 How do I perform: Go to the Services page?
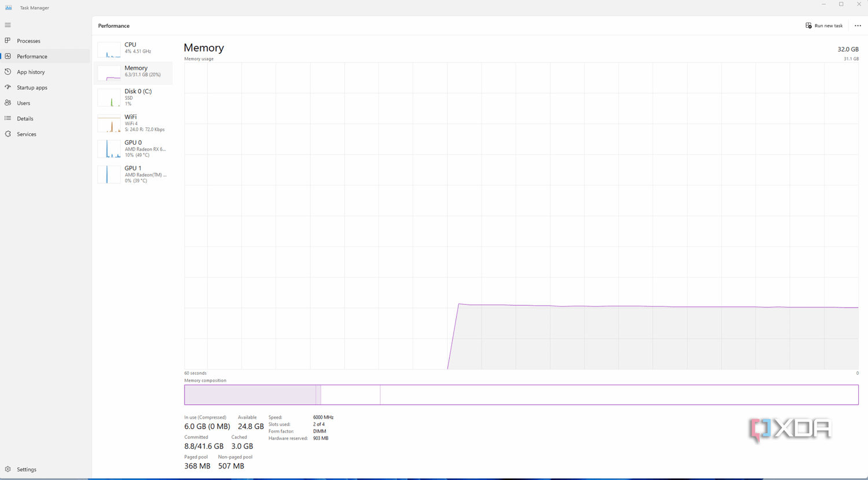pos(27,134)
